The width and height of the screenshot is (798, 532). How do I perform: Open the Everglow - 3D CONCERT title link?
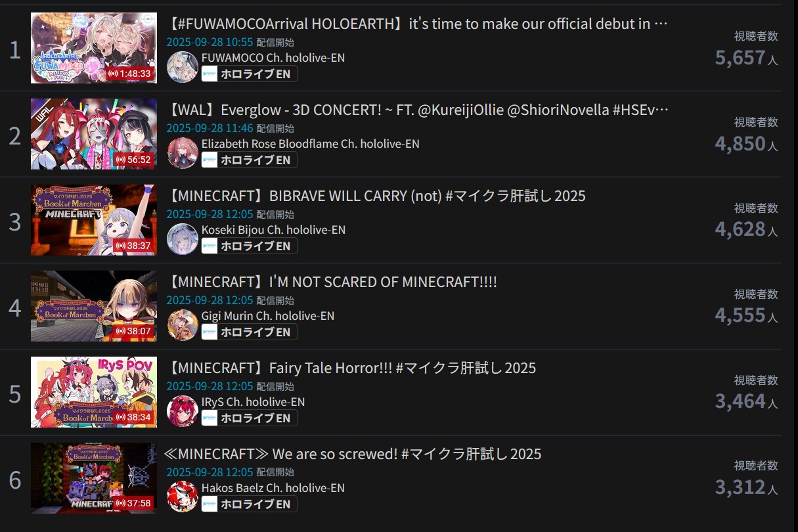pyautogui.click(x=417, y=110)
